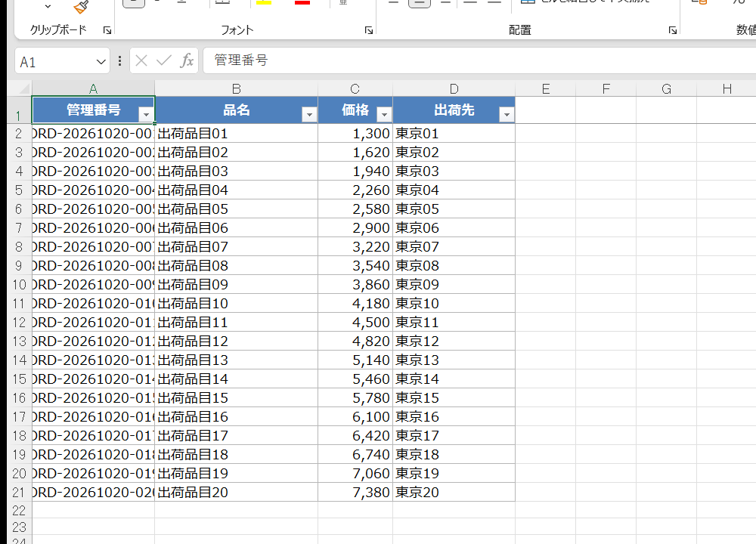Select column C header
Image resolution: width=756 pixels, height=544 pixels.
pyautogui.click(x=355, y=88)
